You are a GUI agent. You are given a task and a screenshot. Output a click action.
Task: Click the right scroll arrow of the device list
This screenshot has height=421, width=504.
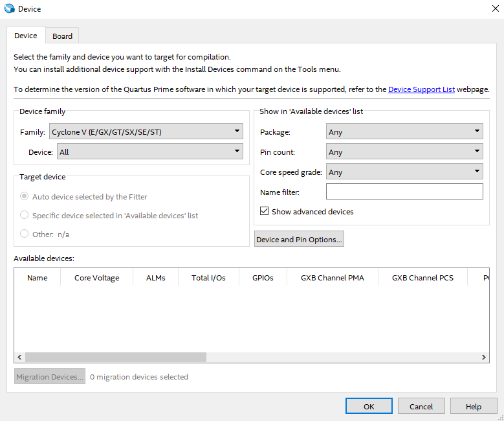484,358
